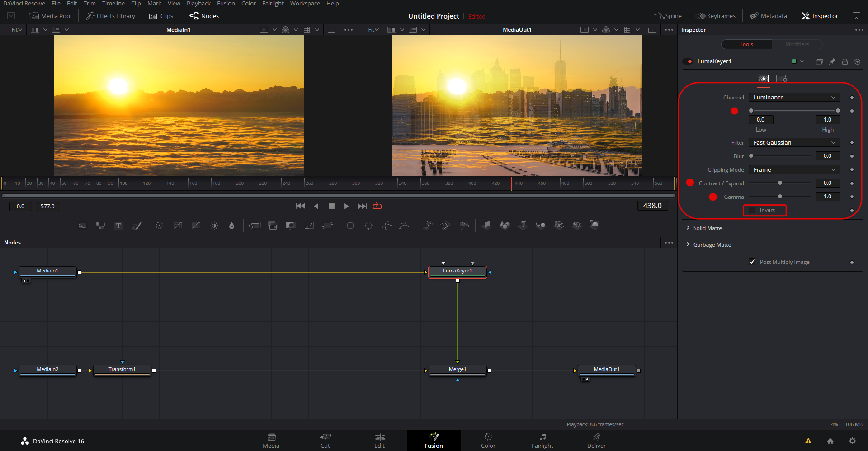Add a Fast Noise node from toolbar
Viewport: 868px width, 451px height.
click(100, 225)
